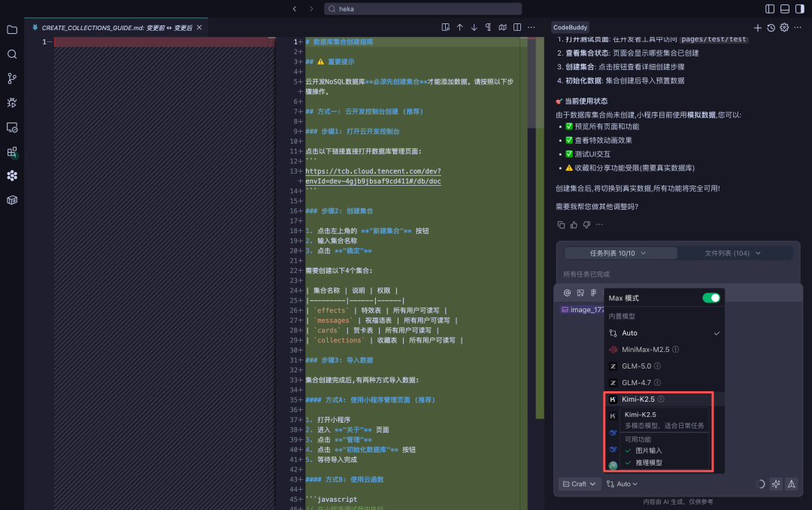Click the thumbs up feedback icon

point(574,224)
